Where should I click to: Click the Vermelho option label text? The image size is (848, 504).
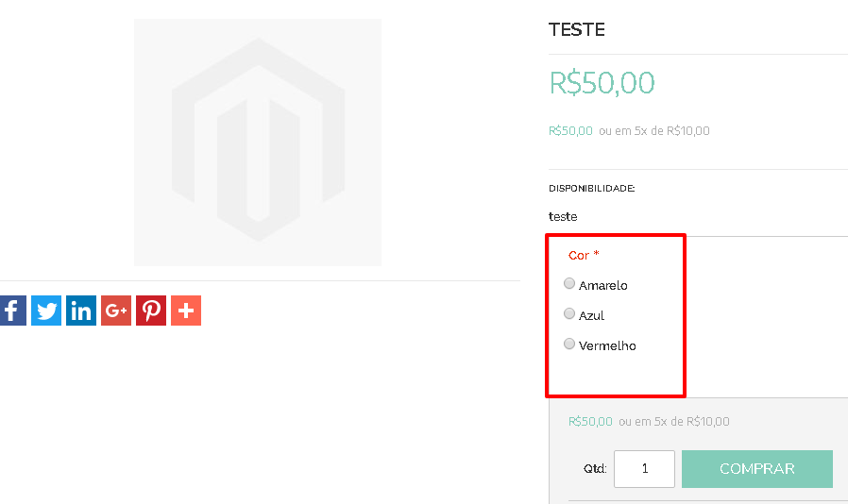click(x=607, y=345)
